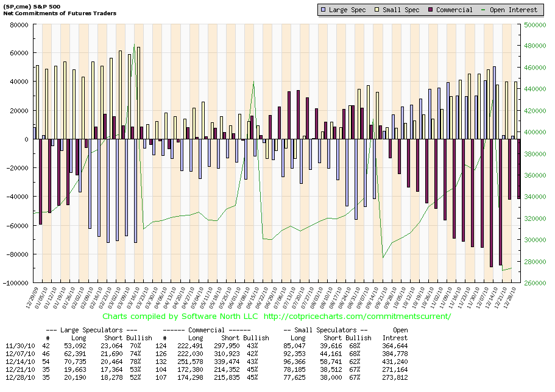Screen dimensions: 555x392
Task: Click 'Charts compiled by Software North LLC' text
Action: point(180,317)
